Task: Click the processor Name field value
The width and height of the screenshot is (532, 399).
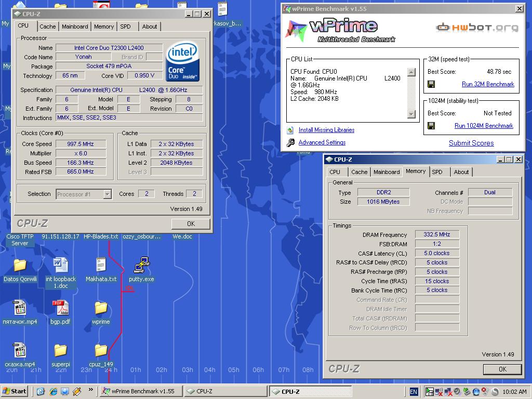Action: tap(109, 48)
